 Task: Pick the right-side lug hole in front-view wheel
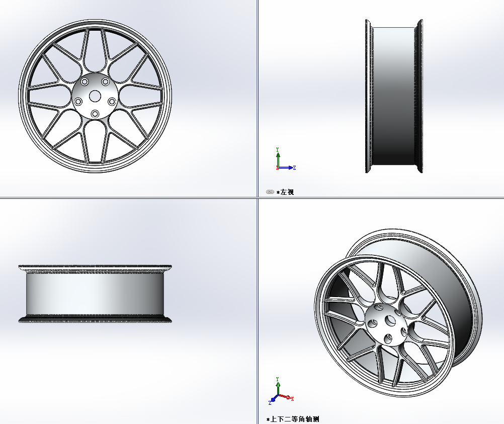click(112, 102)
